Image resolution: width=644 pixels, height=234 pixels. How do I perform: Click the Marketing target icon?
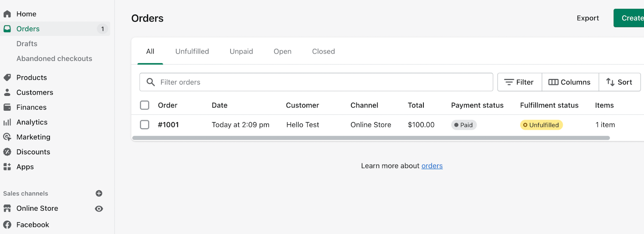[7, 137]
